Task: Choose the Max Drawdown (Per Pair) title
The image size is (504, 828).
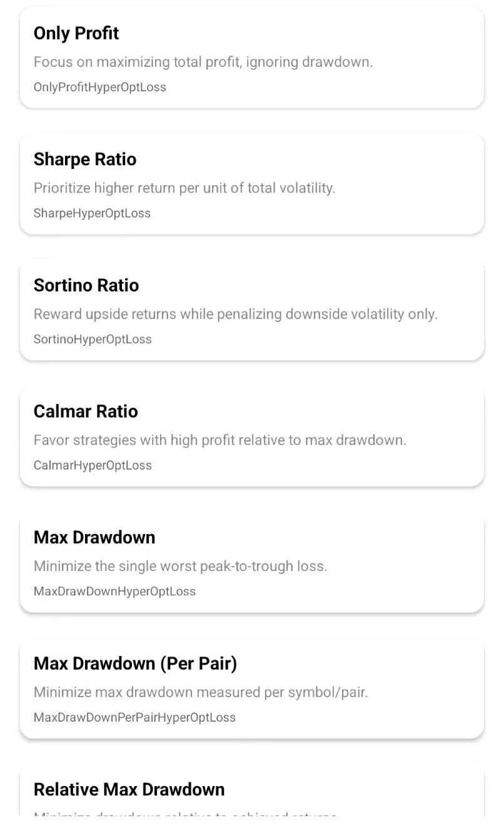Action: [135, 664]
